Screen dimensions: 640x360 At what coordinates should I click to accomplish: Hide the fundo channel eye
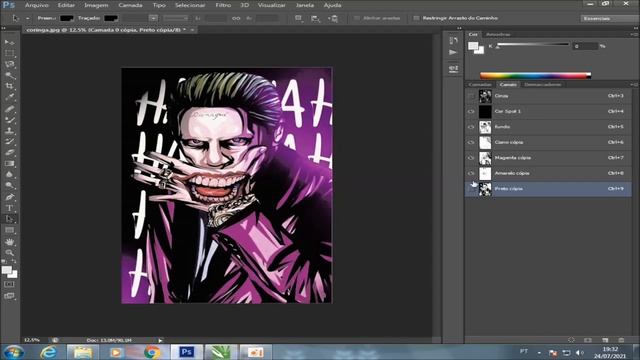[x=471, y=127]
